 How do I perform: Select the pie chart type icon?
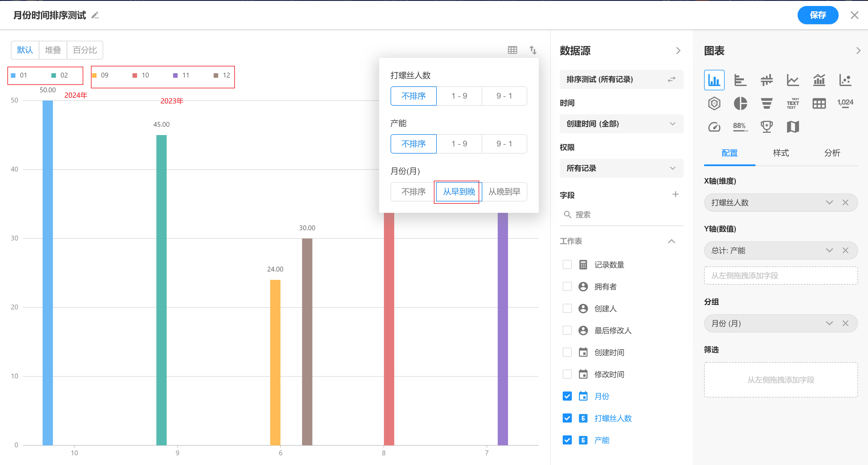pyautogui.click(x=740, y=103)
